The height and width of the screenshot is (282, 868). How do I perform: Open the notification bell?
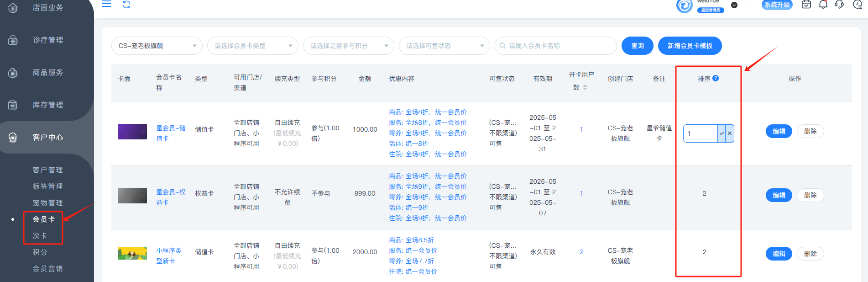point(823,5)
